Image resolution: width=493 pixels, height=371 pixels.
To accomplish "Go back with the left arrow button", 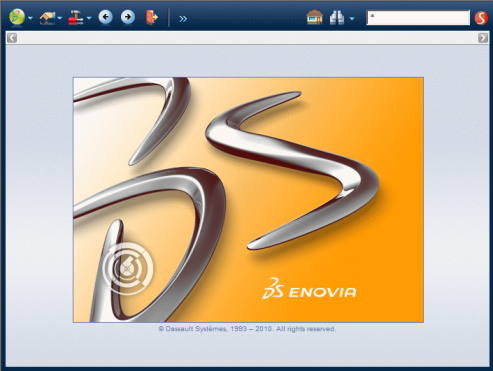I will pyautogui.click(x=105, y=17).
